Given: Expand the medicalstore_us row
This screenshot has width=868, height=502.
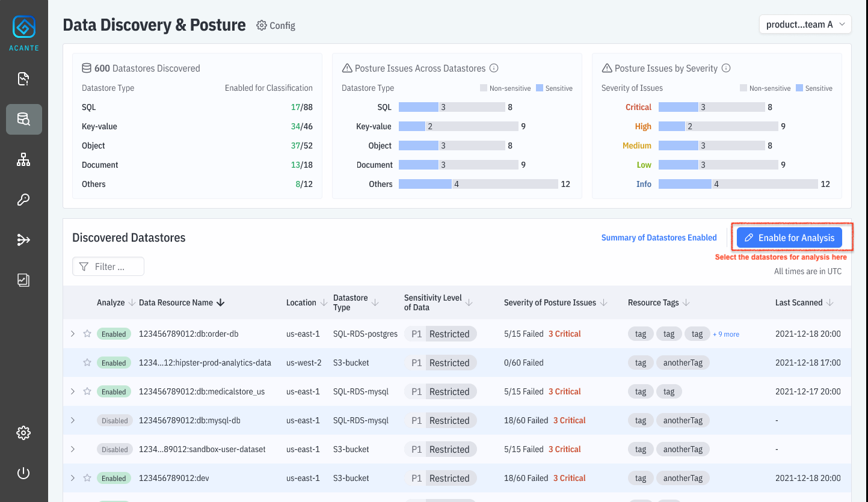Looking at the screenshot, I should pos(73,391).
